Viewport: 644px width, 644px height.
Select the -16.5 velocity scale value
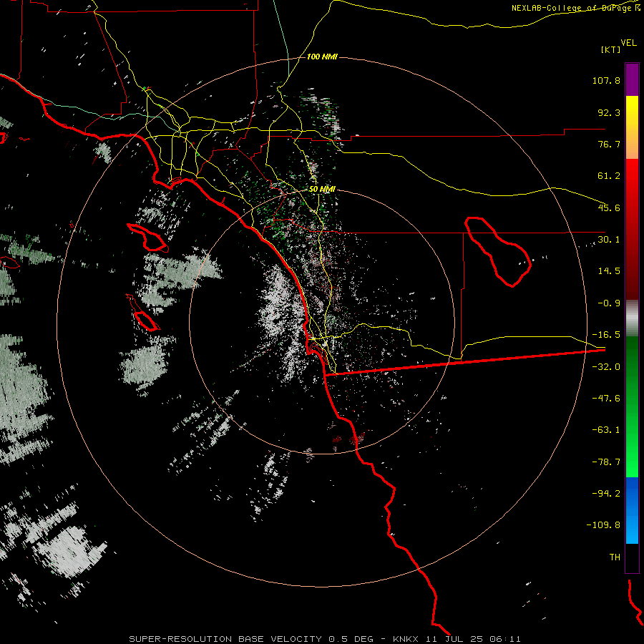click(606, 335)
